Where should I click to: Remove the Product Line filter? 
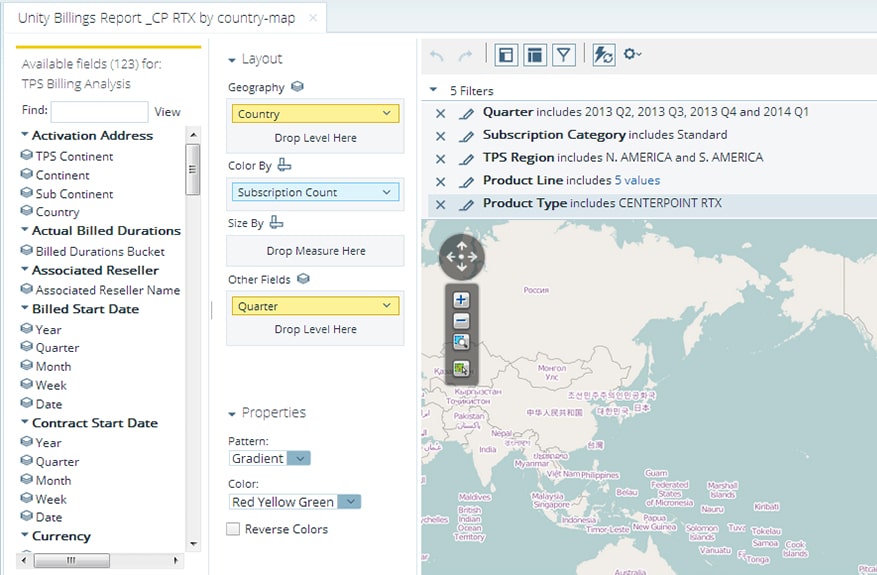[441, 182]
